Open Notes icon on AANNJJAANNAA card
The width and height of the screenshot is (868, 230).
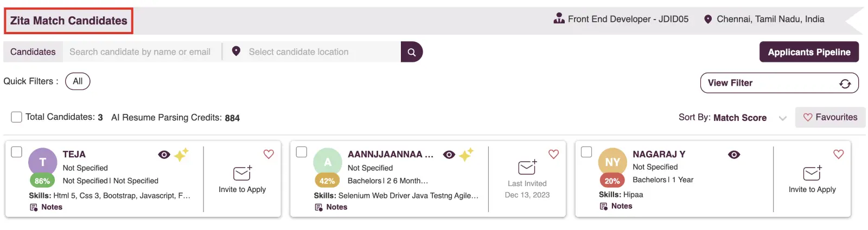pos(318,207)
